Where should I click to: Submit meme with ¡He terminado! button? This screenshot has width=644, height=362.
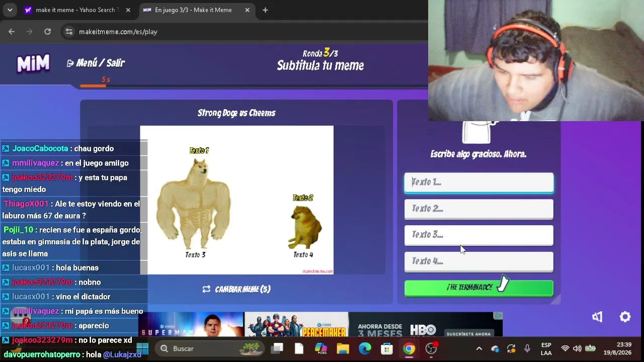pos(479,288)
